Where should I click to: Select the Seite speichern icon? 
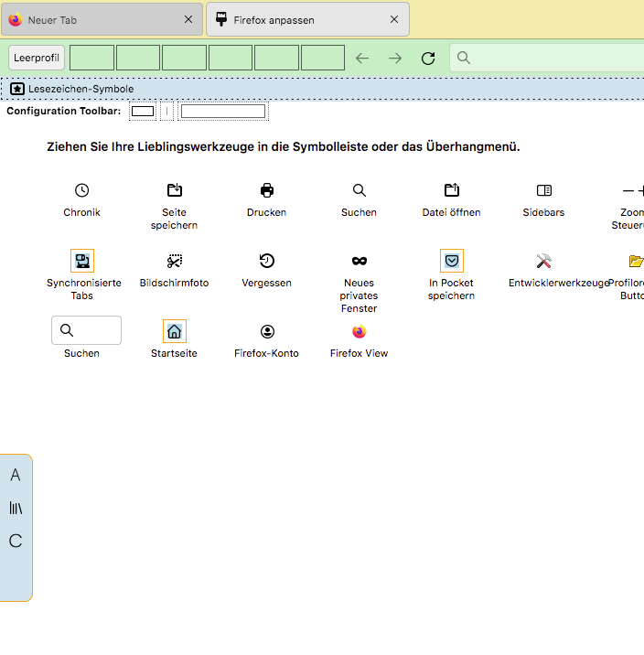point(175,190)
